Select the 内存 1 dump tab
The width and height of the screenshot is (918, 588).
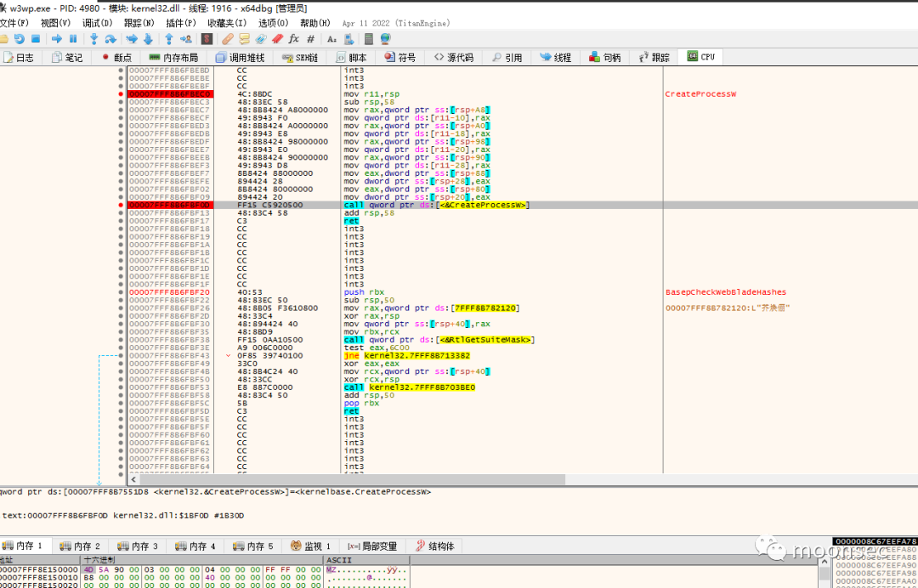pos(23,546)
